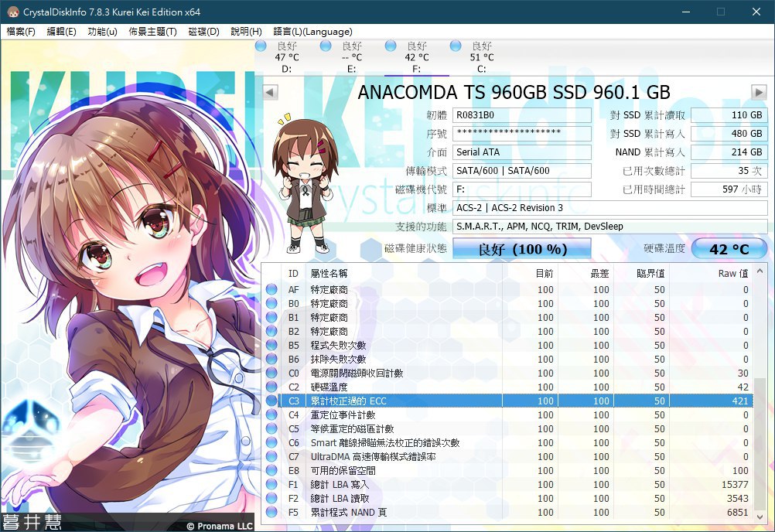The image size is (775, 532).
Task: Click status orb of attribute AF
Action: [271, 289]
